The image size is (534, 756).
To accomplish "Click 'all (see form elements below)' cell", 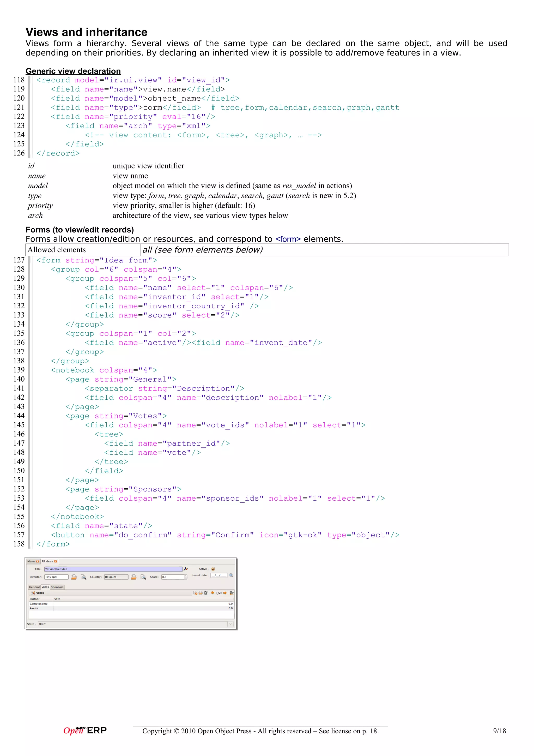I will 324,250.
